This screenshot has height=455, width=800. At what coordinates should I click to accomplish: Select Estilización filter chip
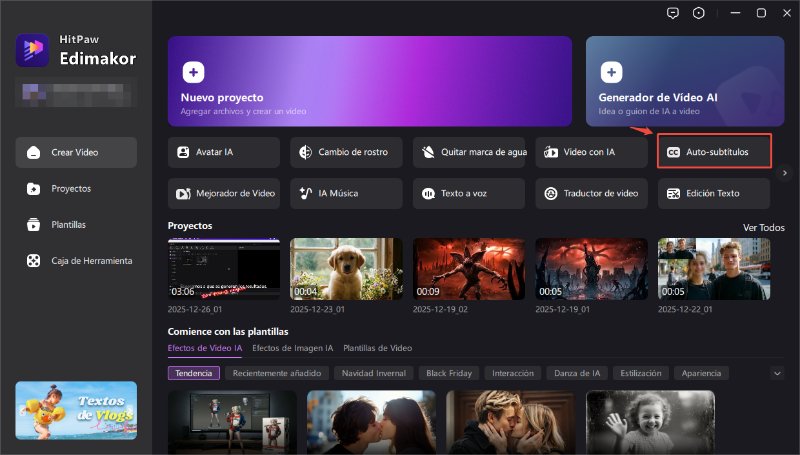click(x=641, y=373)
